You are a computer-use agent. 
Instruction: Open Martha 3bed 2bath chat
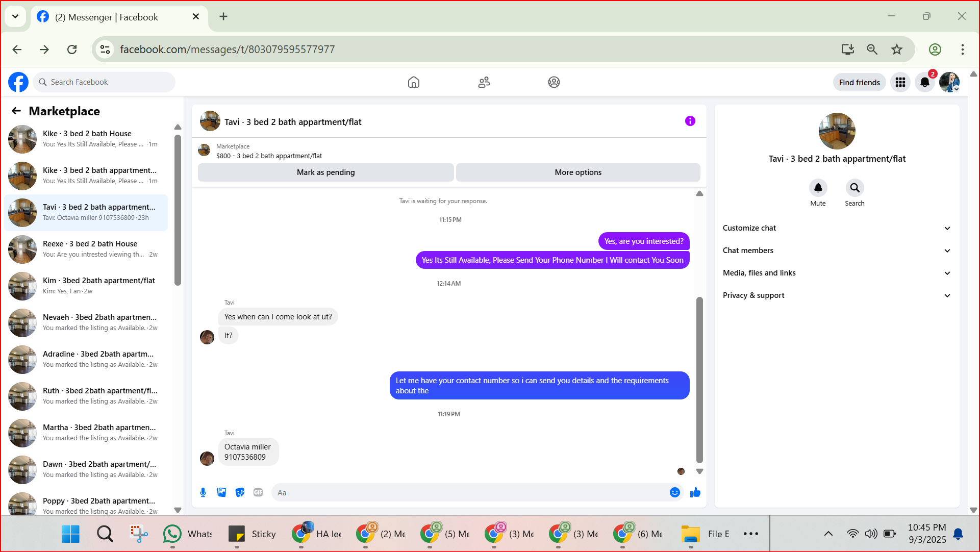point(86,433)
